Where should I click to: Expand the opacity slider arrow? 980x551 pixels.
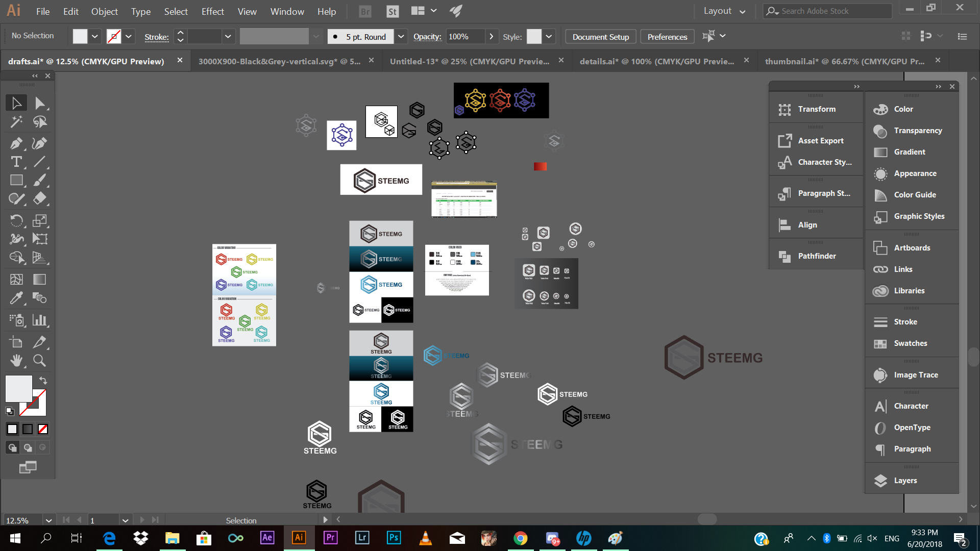click(491, 36)
